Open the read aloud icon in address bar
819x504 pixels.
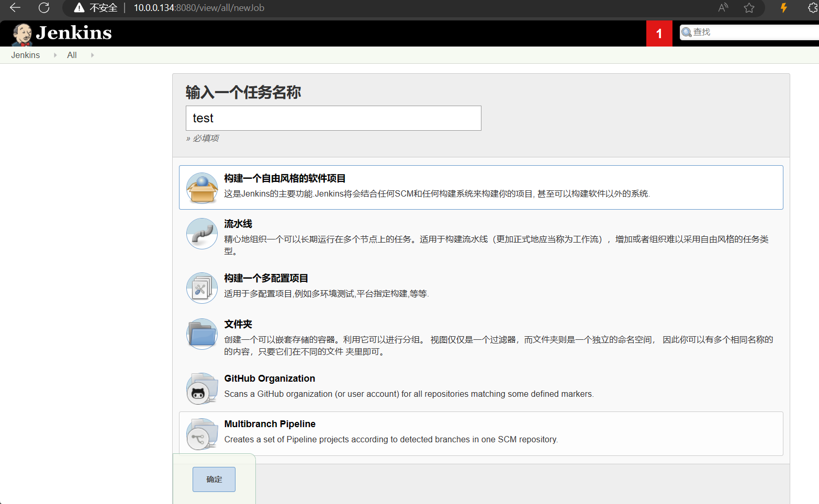[723, 8]
